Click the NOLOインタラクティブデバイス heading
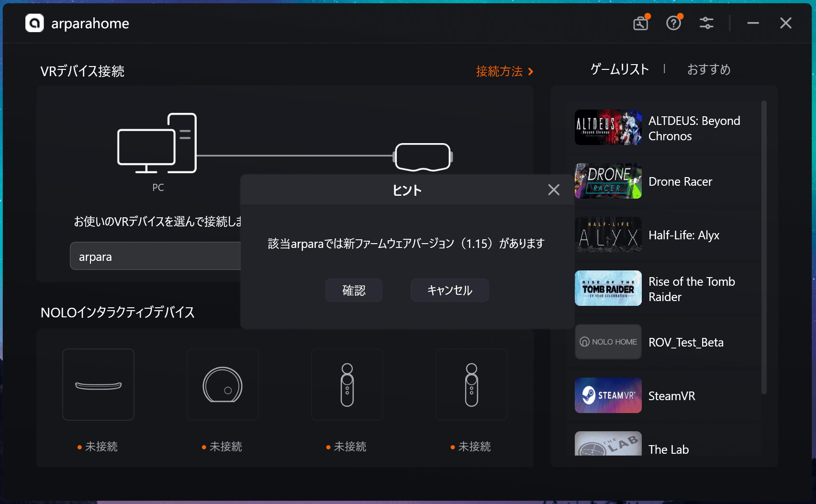This screenshot has width=816, height=504. click(118, 313)
